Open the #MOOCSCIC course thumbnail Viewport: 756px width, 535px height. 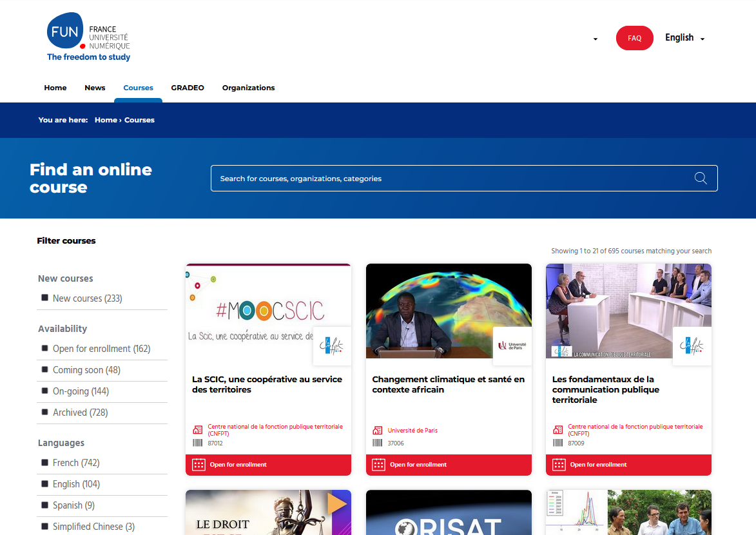[x=268, y=311]
